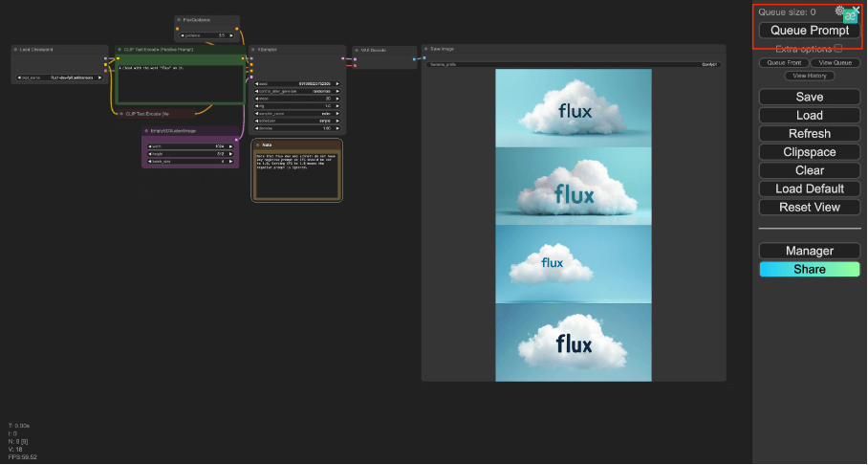
Task: Previous control_after_generate option via left arrow
Action: [257, 91]
